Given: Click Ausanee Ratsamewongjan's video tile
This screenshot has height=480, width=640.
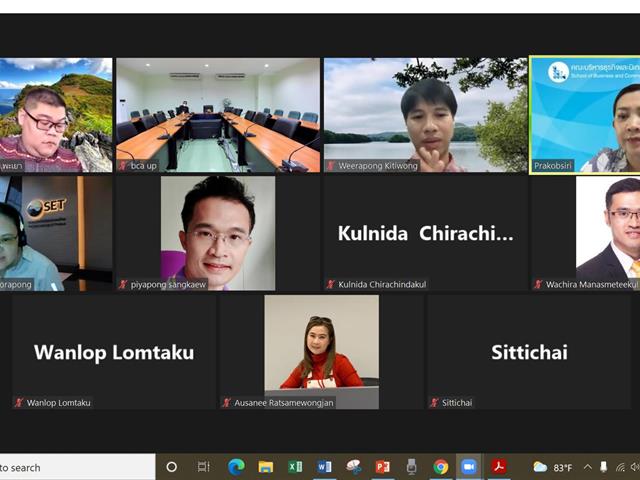Looking at the screenshot, I should pyautogui.click(x=322, y=352).
